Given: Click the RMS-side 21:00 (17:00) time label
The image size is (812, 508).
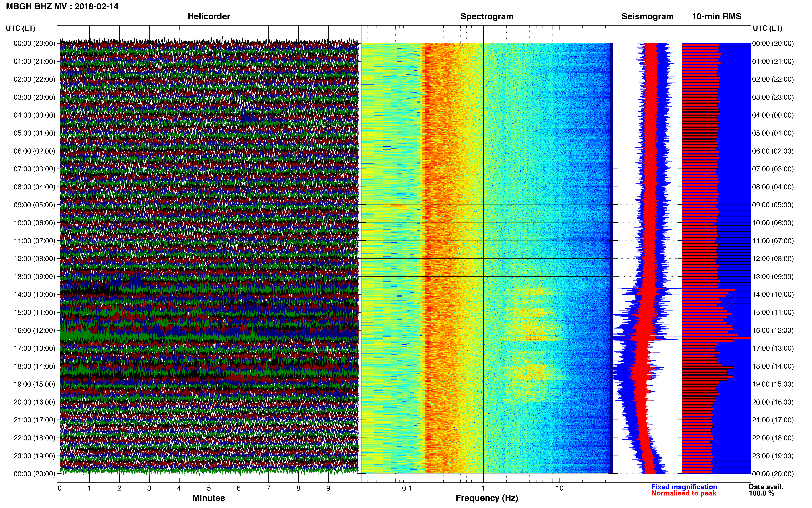Looking at the screenshot, I should [773, 420].
